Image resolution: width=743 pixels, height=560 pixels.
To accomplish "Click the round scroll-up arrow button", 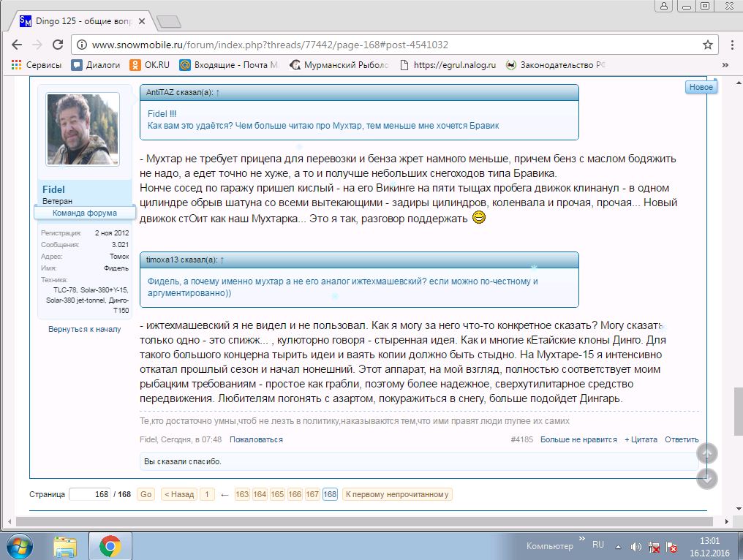I will pos(706,454).
